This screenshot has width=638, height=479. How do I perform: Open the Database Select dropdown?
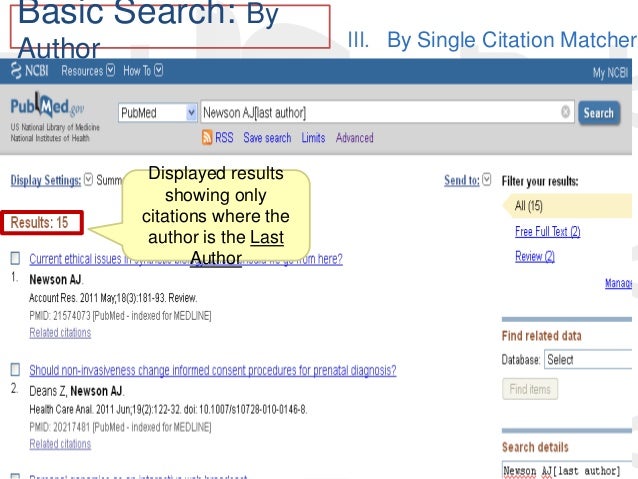pyautogui.click(x=588, y=359)
